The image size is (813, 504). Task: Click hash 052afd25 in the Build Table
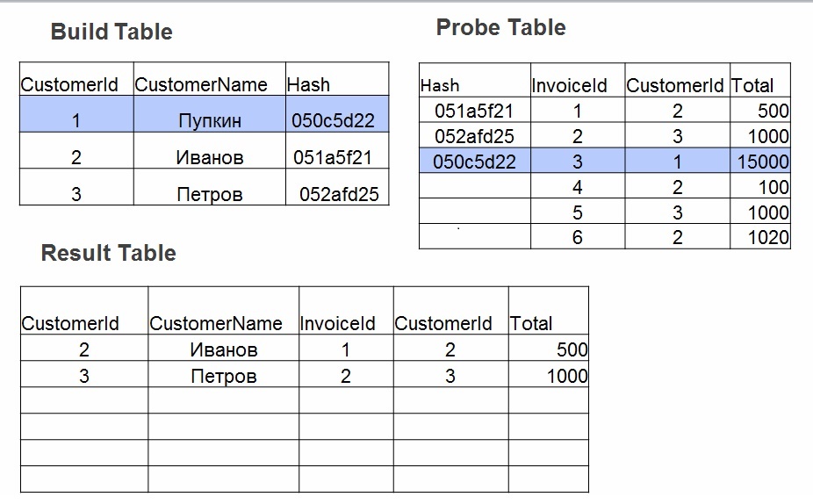[344, 195]
